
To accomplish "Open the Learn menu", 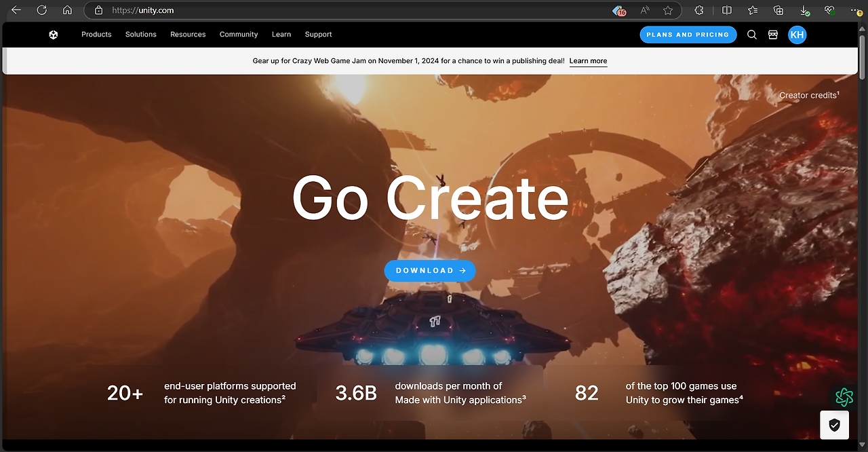I will 281,35.
